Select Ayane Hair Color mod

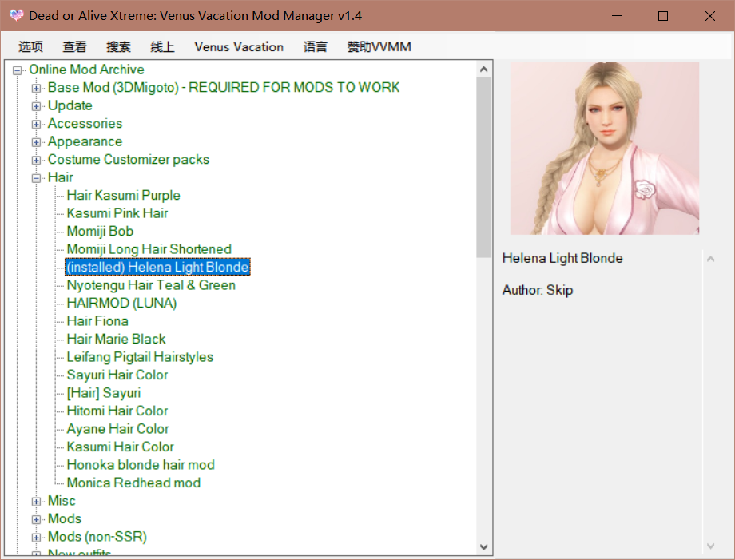(x=117, y=429)
